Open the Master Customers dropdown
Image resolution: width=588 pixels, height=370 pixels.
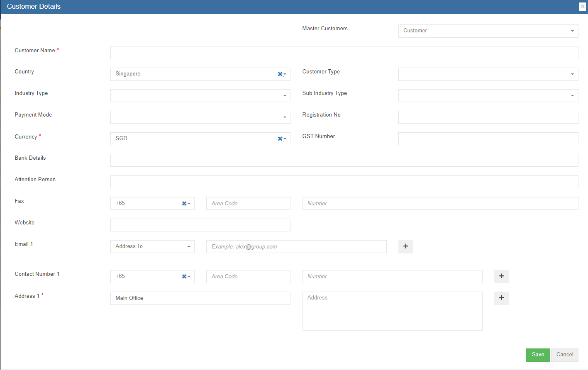[488, 31]
